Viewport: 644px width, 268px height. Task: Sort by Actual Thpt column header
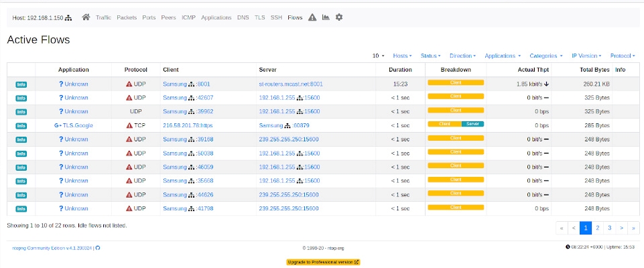(533, 70)
